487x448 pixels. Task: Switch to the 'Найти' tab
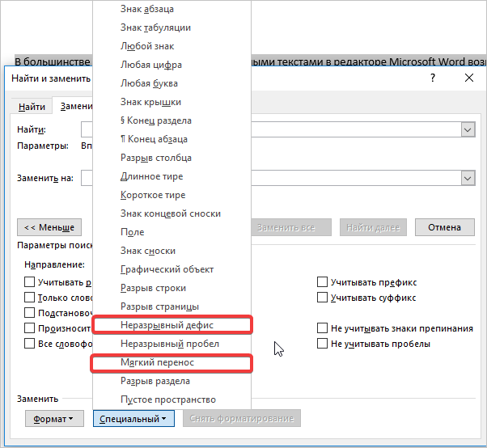(x=32, y=107)
